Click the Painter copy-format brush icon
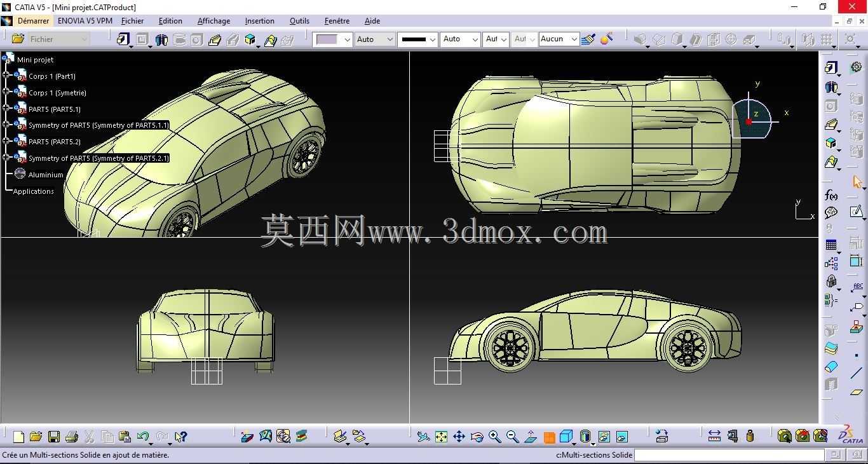 (588, 39)
